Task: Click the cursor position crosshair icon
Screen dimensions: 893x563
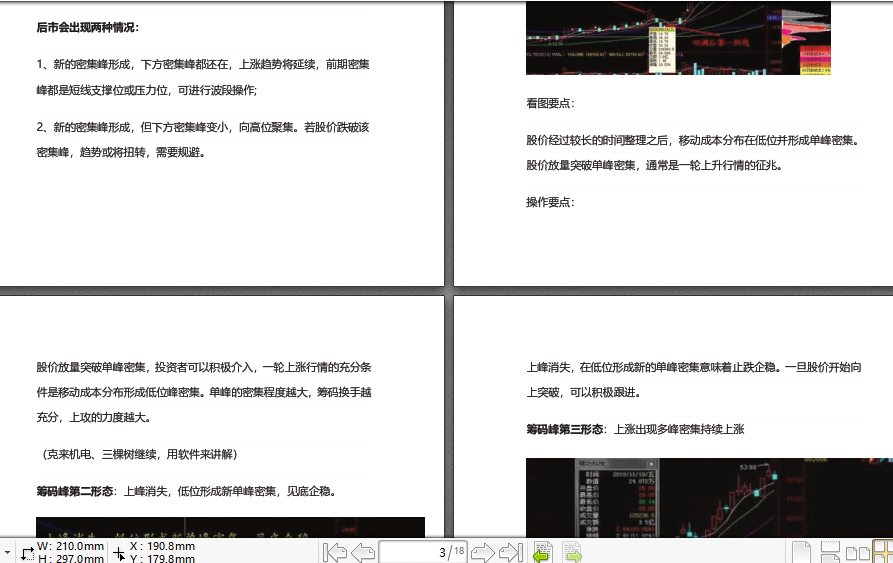Action: [x=119, y=552]
